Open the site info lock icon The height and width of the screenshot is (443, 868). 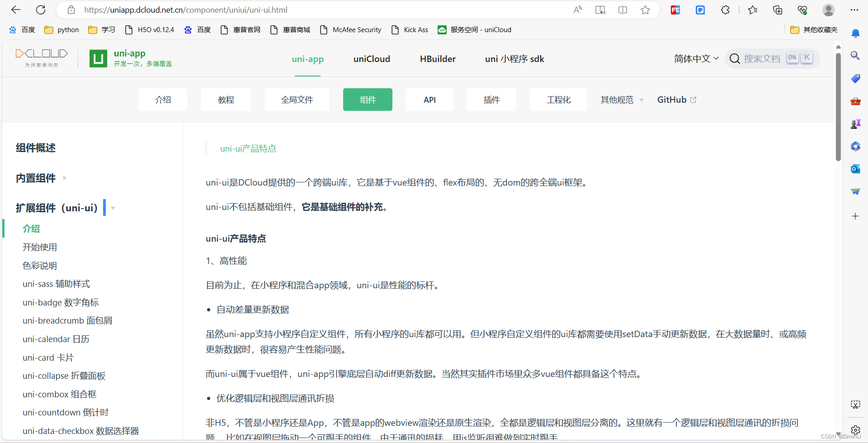[x=71, y=10]
